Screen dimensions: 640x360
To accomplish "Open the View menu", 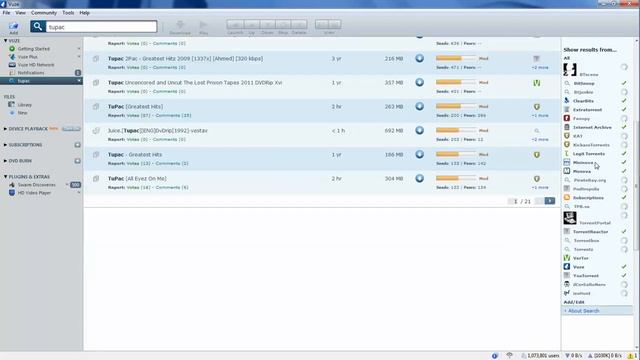I will point(20,13).
